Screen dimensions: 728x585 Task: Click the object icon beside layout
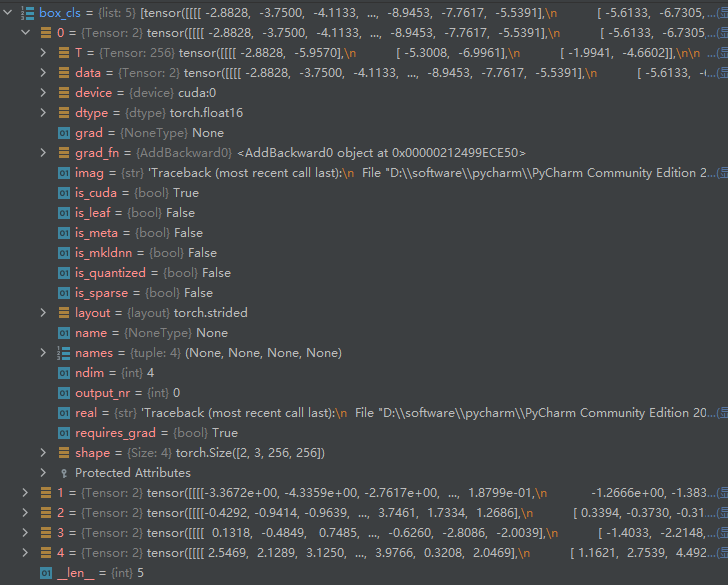[x=64, y=312]
